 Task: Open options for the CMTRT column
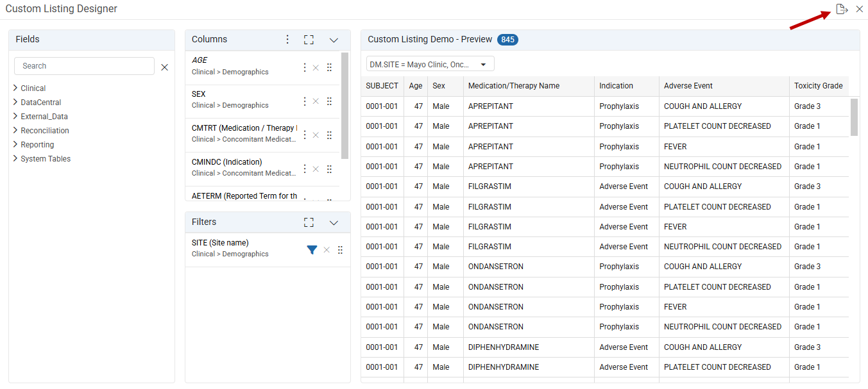click(x=305, y=135)
